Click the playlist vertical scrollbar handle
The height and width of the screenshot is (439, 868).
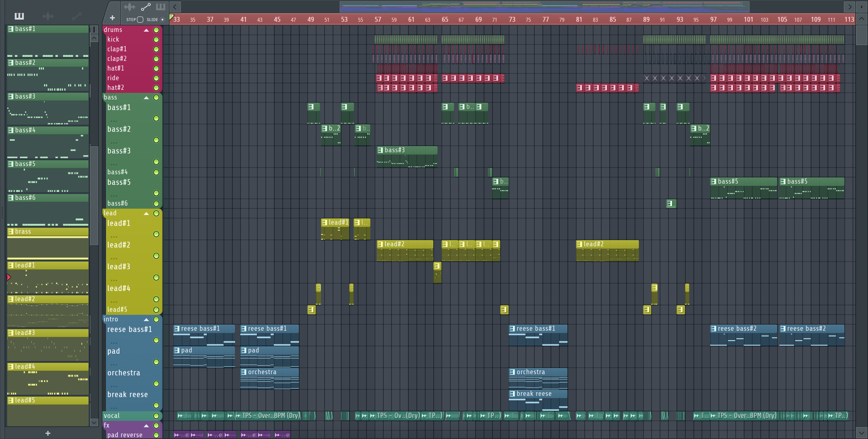tap(861, 35)
